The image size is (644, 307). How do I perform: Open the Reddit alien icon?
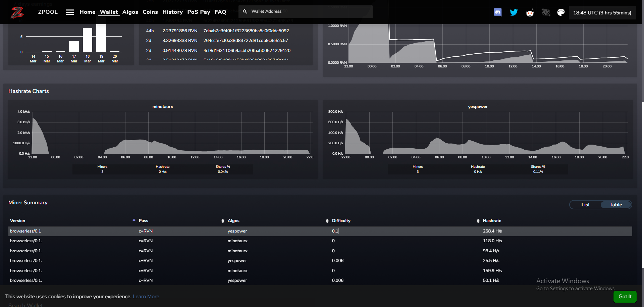pos(530,13)
